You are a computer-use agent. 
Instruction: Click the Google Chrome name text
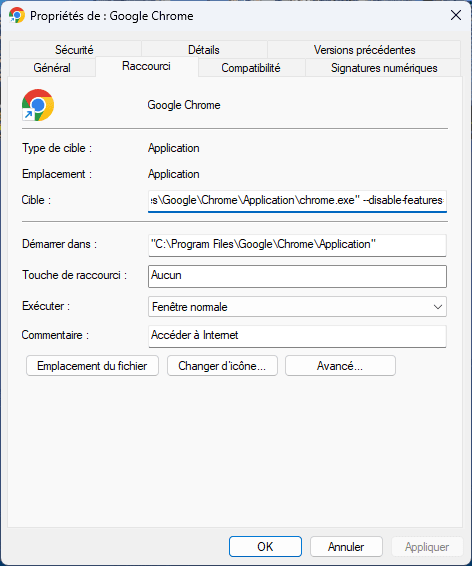coord(184,105)
